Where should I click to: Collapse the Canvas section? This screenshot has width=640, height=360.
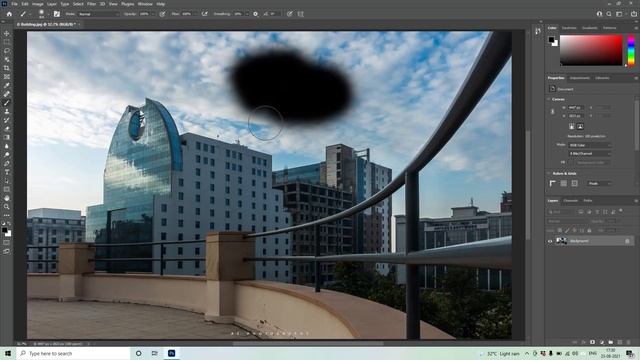[549, 99]
